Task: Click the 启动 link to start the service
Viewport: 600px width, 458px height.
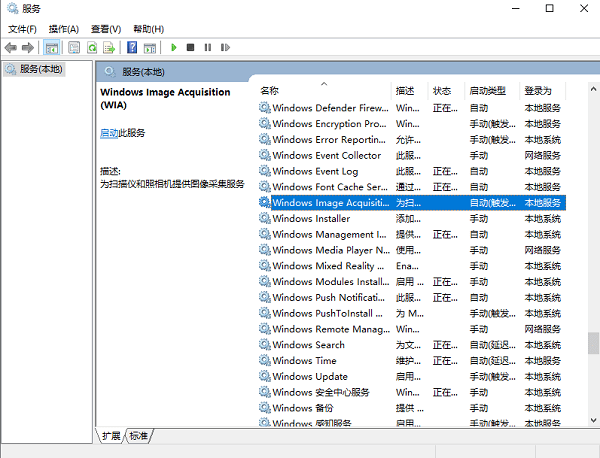Action: (x=109, y=133)
